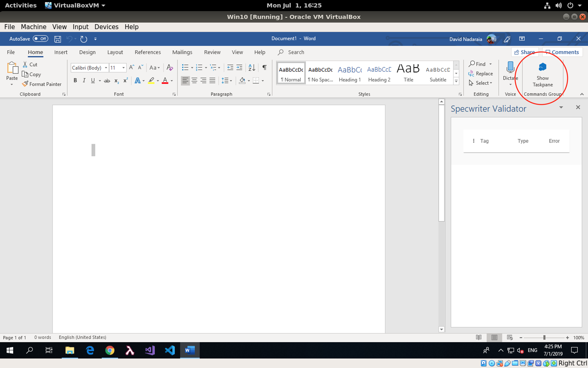
Task: Open the Change Case dropdown
Action: tap(155, 68)
